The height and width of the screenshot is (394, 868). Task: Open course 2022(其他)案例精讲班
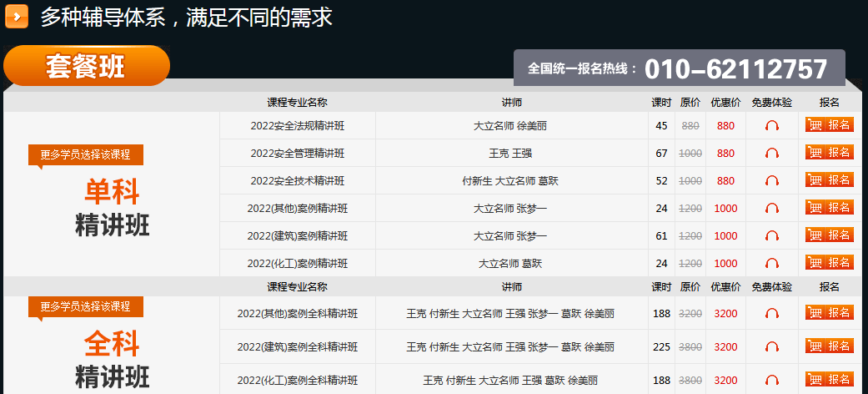click(298, 209)
